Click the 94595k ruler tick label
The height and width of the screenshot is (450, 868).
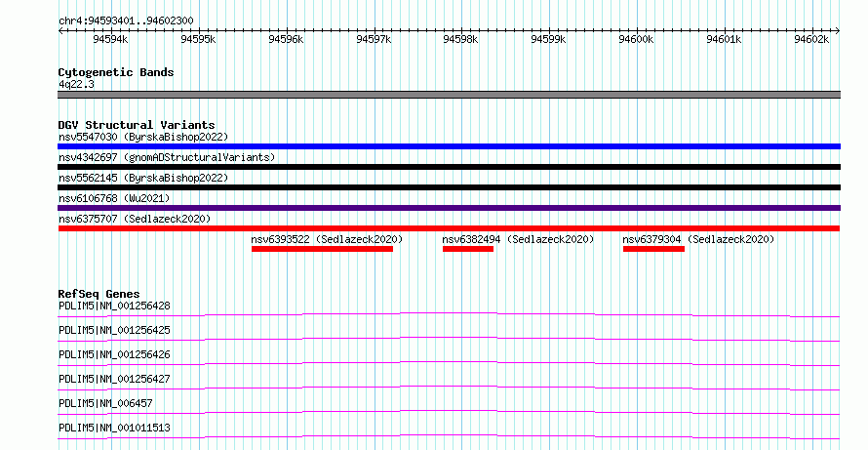(198, 39)
